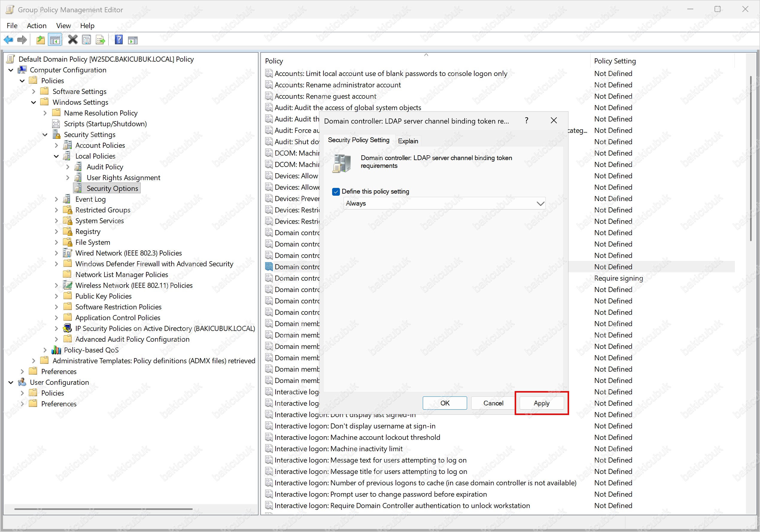Select Application Control Policies tree item
The image size is (760, 532).
click(x=118, y=317)
